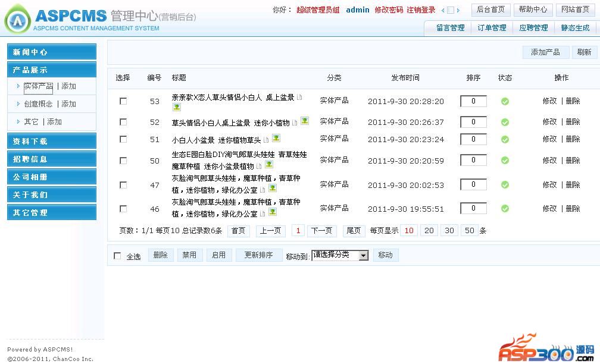The width and height of the screenshot is (600, 364).
Task: Expand the 资料下载 sidebar section
Action: click(x=51, y=142)
